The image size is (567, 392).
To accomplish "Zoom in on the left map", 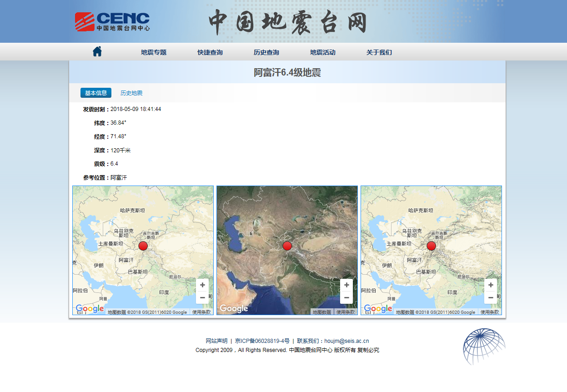I will point(202,285).
